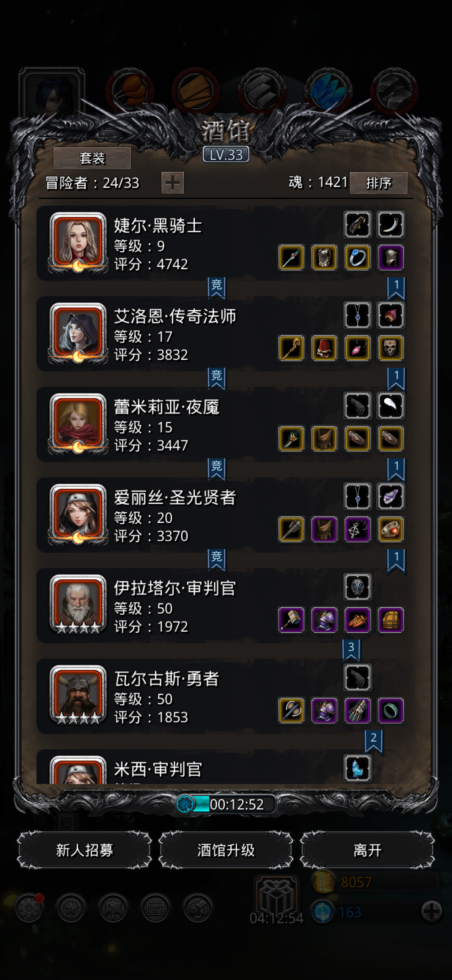
Task: Toggle the 竞 flag under 婕尔·黑骑士
Action: [216, 288]
